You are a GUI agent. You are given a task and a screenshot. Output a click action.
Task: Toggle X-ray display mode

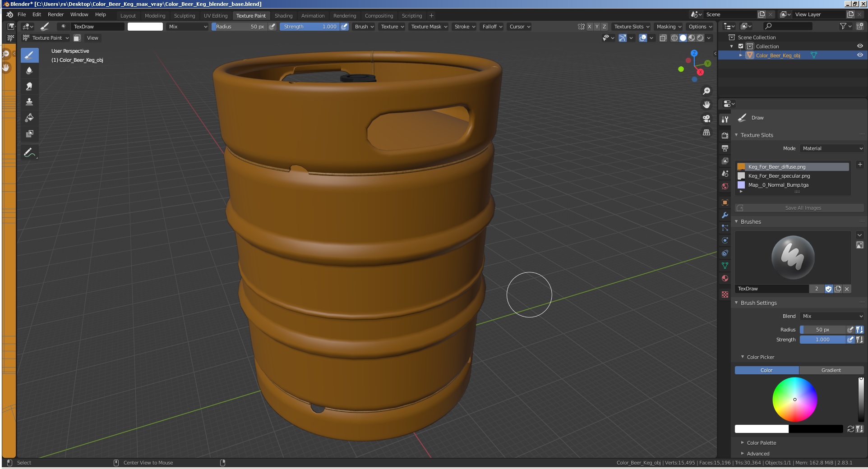point(663,38)
